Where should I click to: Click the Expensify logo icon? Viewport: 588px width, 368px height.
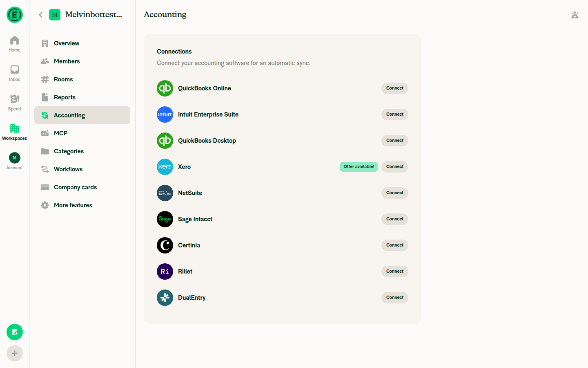coord(15,15)
